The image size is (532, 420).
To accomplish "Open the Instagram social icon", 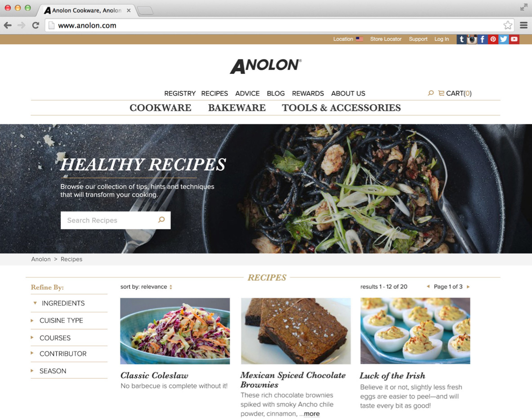I will tap(472, 39).
